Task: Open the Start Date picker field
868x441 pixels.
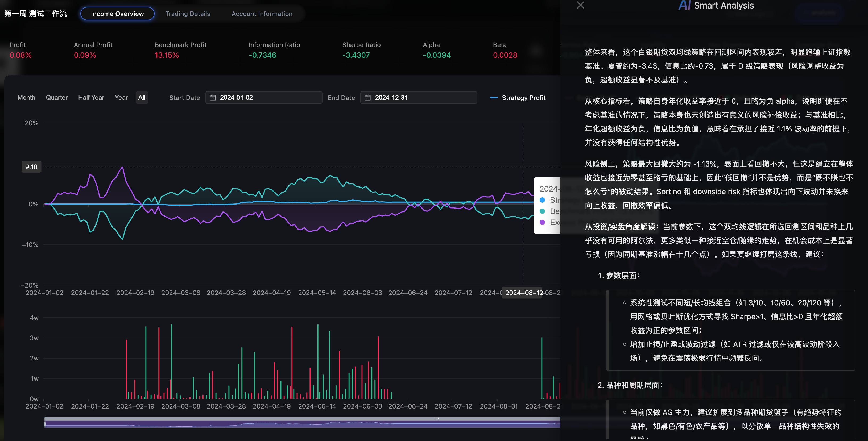Action: (264, 98)
